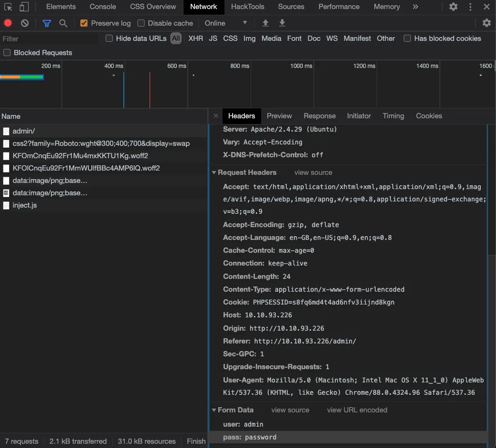Screen dimensions: 496x448
Task: Enable the Disable cache checkbox
Action: [x=141, y=23]
